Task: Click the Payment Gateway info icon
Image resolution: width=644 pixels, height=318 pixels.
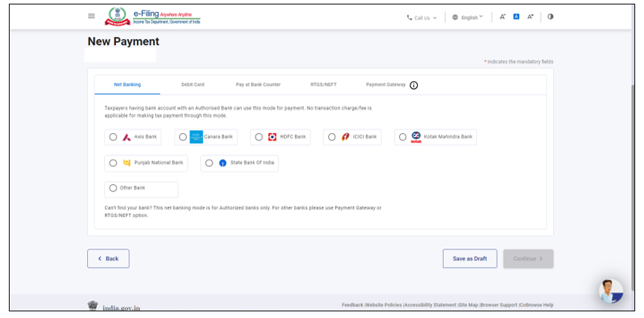Action: 413,85
